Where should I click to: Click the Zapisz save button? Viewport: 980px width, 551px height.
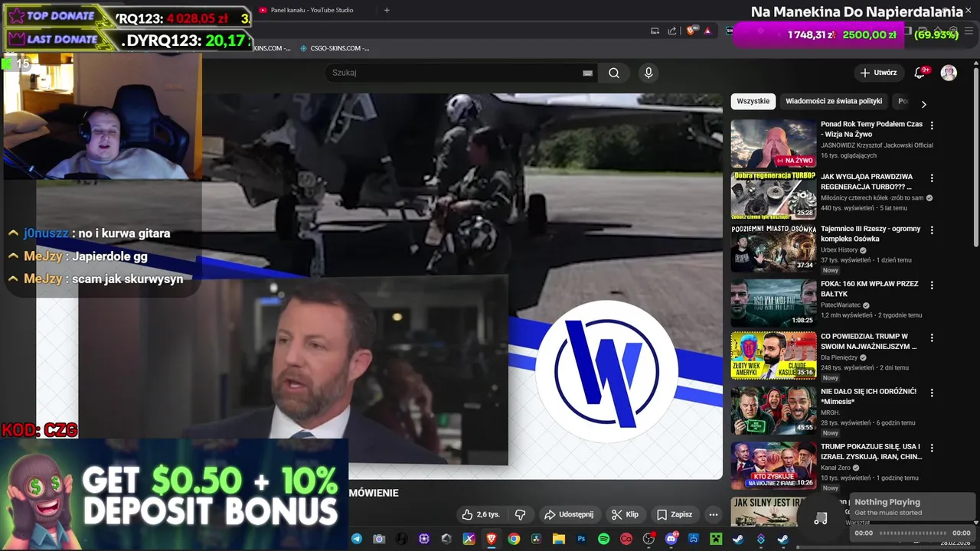pos(675,514)
